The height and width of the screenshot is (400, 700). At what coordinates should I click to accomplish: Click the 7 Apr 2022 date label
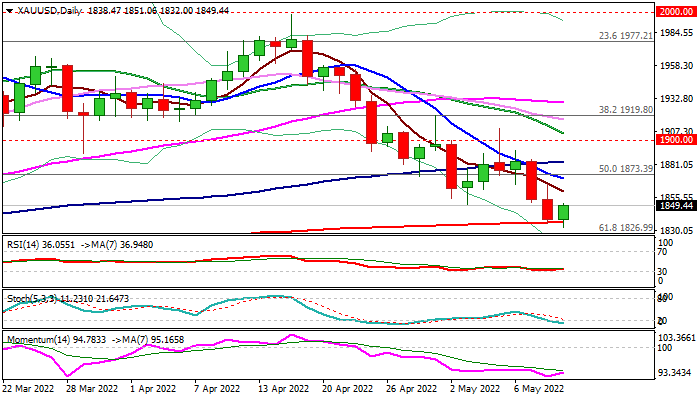(218, 389)
